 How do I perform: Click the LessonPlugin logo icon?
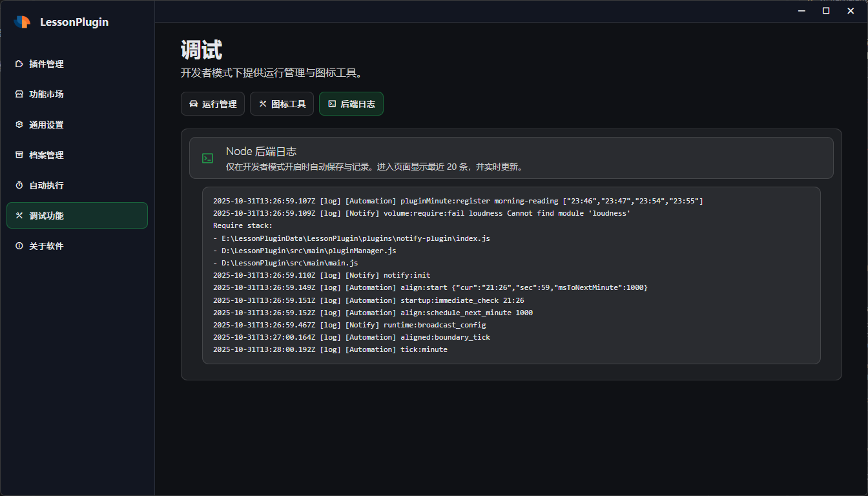[22, 22]
